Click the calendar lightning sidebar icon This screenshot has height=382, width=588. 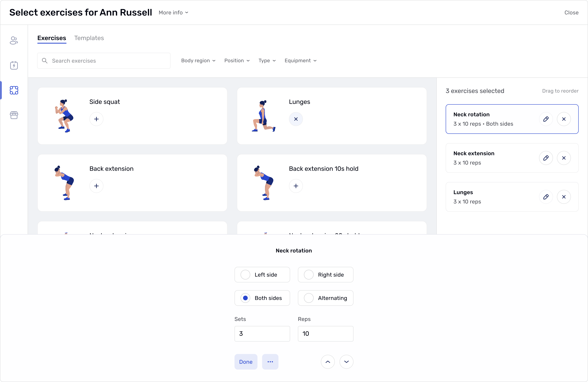[x=14, y=65]
